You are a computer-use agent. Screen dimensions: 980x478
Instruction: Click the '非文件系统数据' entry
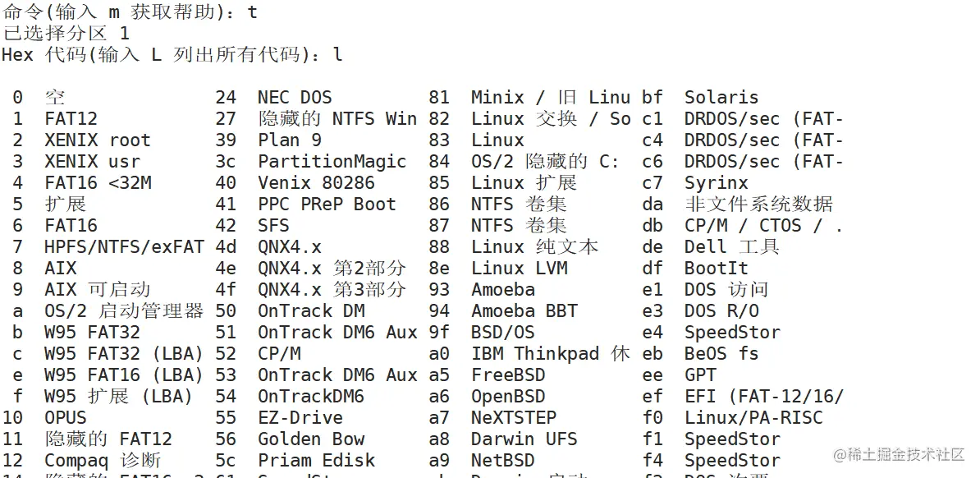point(758,204)
